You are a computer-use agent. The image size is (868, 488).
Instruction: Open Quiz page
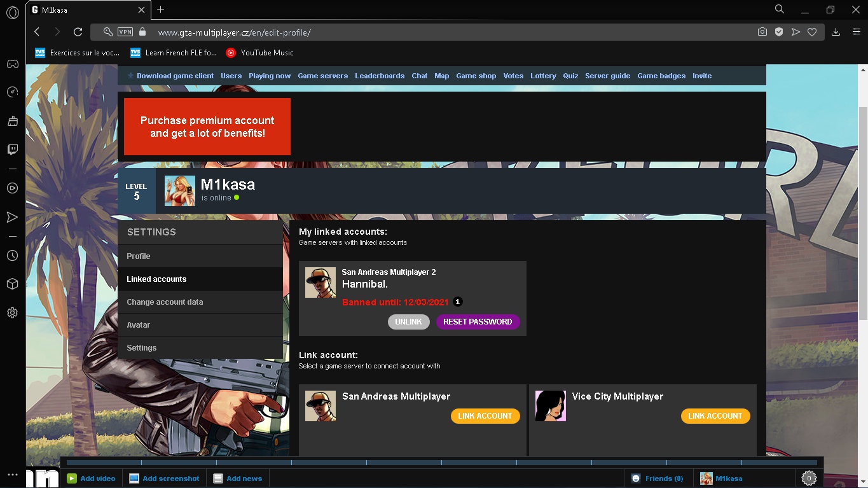571,76
